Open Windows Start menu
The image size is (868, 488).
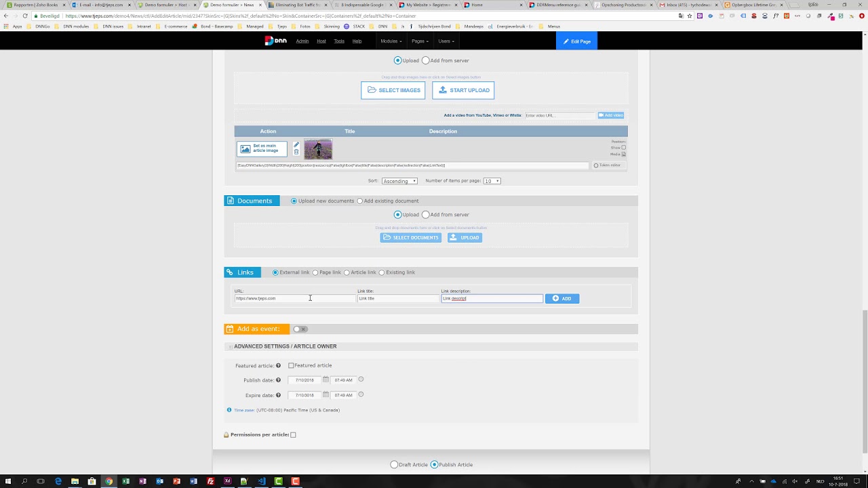pos(8,481)
